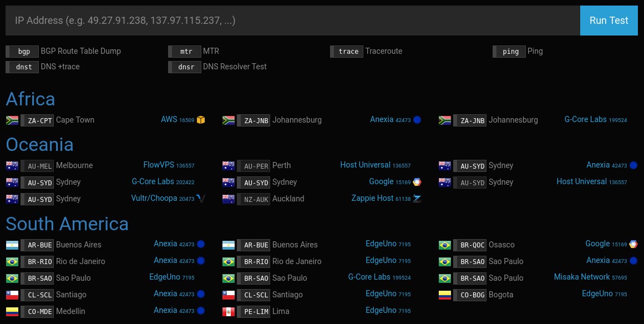Image resolution: width=644 pixels, height=324 pixels.
Task: Click the Vultr logo icon in Sydney row
Action: coord(201,199)
